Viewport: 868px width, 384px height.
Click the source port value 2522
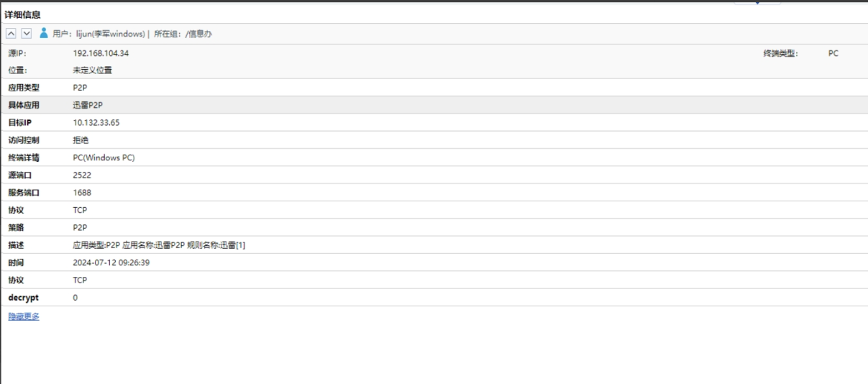tap(82, 175)
